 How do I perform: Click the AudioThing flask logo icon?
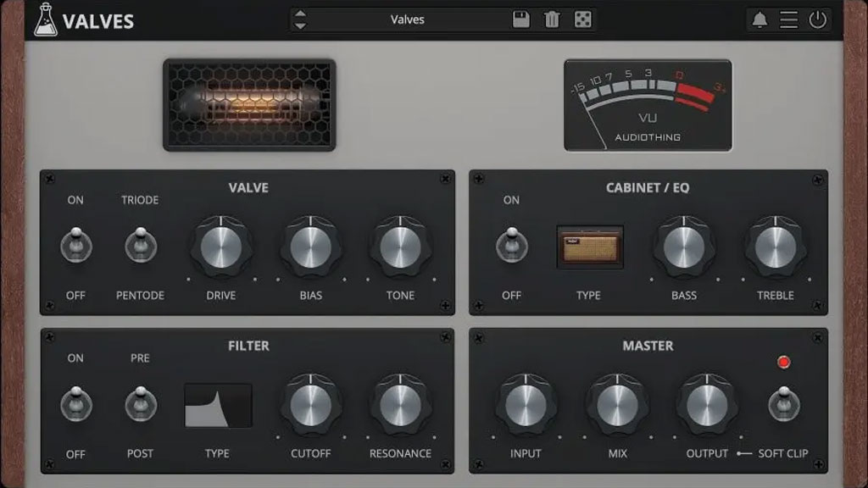(x=46, y=20)
